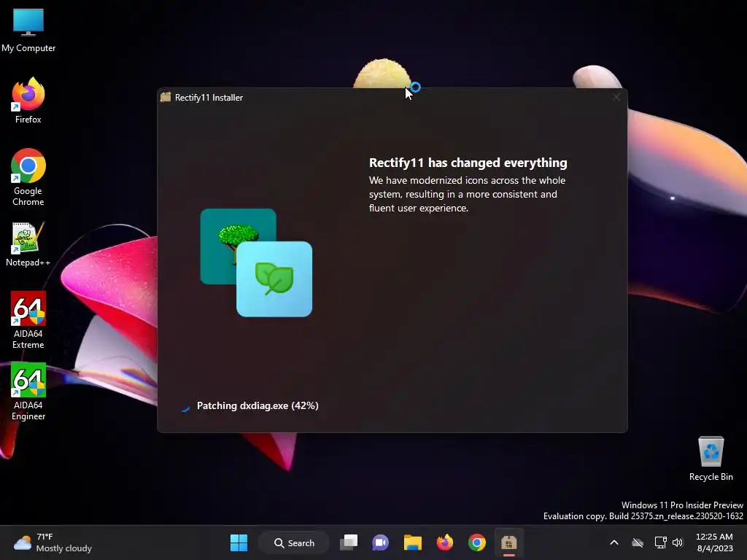Click the Rectify11 Installer title bar icon
Screen dimensions: 747x560
pyautogui.click(x=166, y=97)
